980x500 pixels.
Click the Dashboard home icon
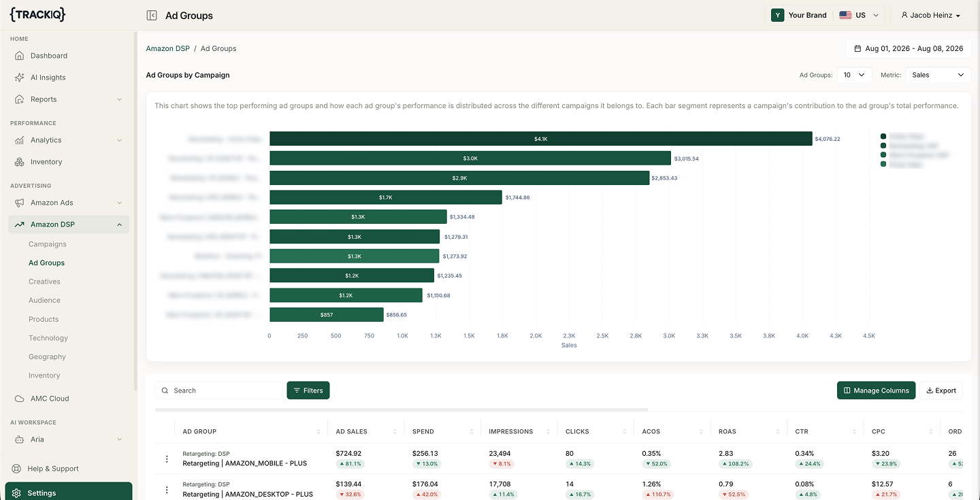20,56
